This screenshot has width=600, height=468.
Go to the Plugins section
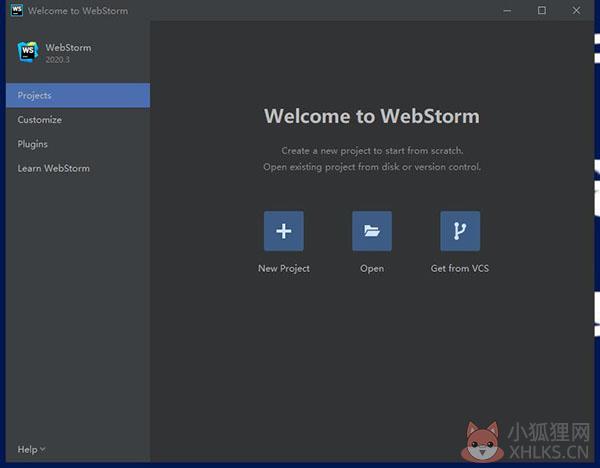tap(78, 144)
